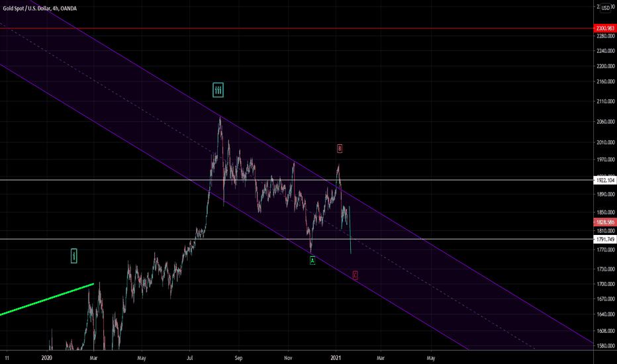
Task: Select the red C wave label
Action: click(355, 275)
